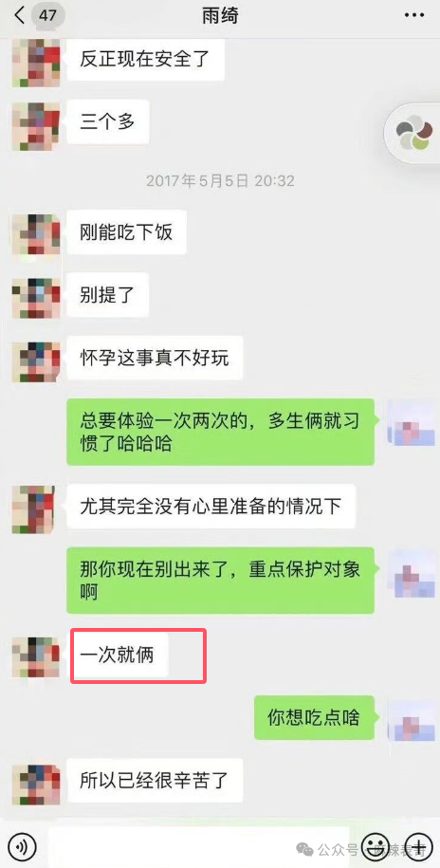Tap the unread count badge 47
Screen dimensions: 440x868
pyautogui.click(x=47, y=15)
